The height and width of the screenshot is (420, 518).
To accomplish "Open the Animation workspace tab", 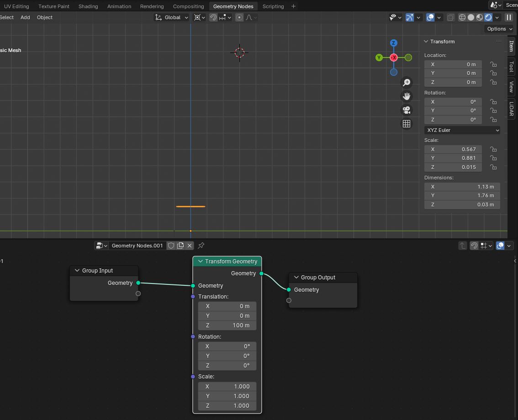I will click(119, 6).
